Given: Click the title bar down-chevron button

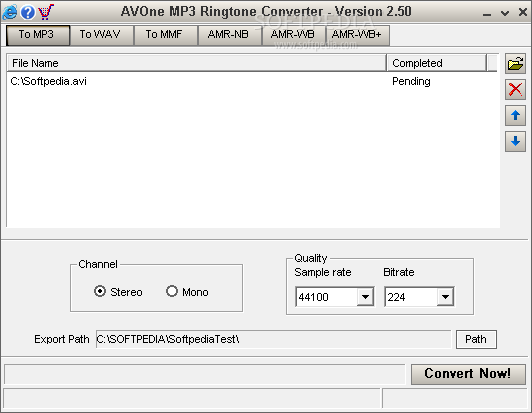Looking at the screenshot, I should [505, 13].
